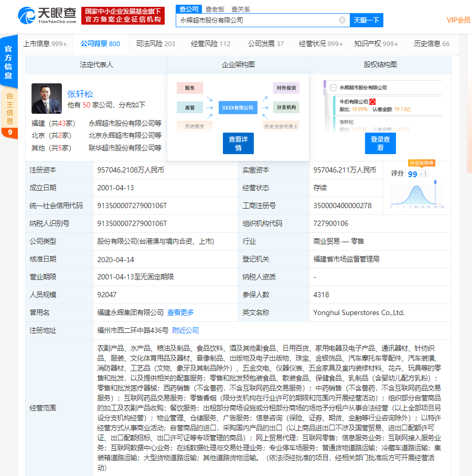This screenshot has height=476, width=472.
Task: Open the VIP会员 link
Action: click(459, 20)
